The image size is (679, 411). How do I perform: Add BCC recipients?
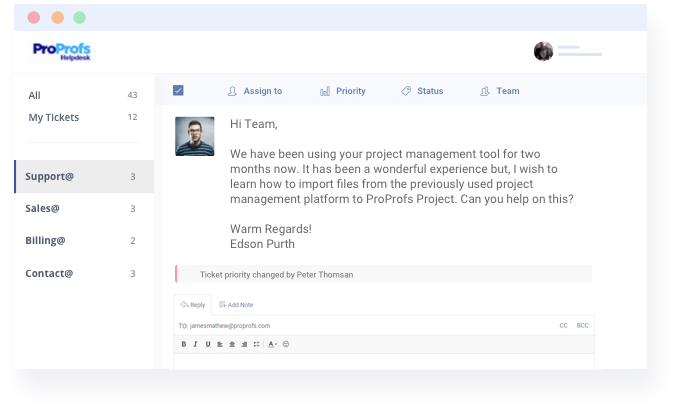[x=582, y=325]
